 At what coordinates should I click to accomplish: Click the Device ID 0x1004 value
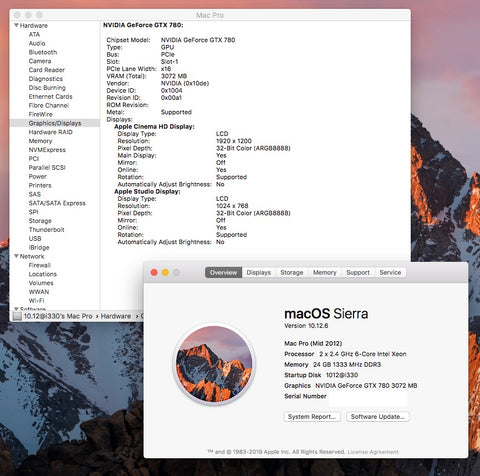pos(171,90)
